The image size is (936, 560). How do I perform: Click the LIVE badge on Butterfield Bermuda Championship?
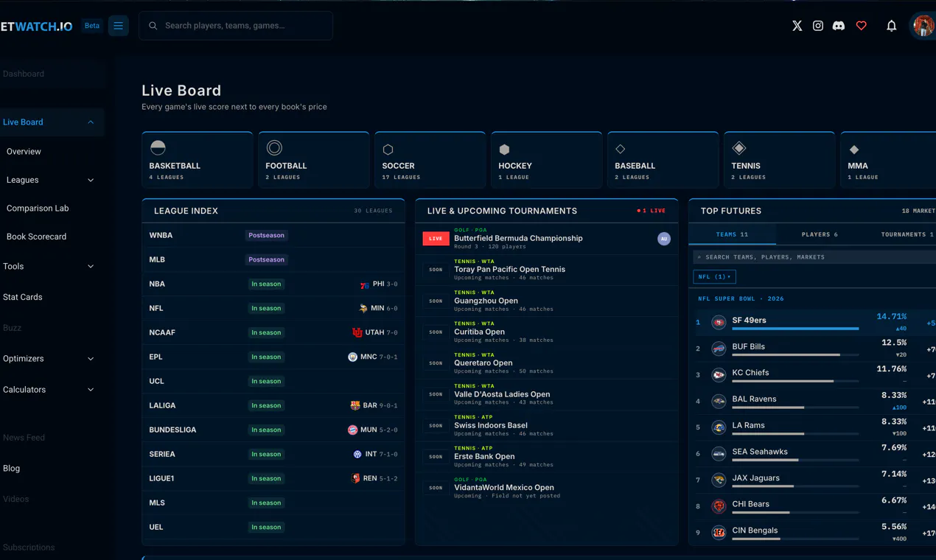pyautogui.click(x=436, y=239)
